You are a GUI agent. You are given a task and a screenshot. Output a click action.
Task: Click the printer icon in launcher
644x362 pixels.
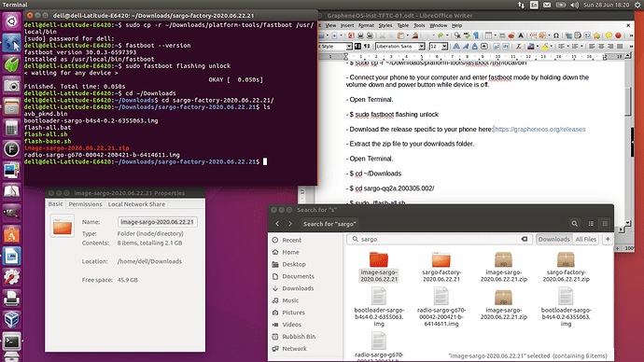coord(11,298)
